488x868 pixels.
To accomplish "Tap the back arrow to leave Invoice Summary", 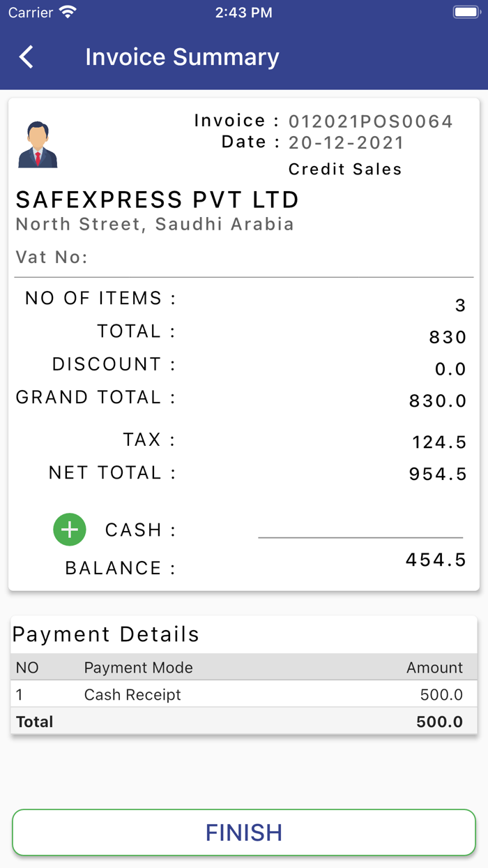I will click(x=26, y=57).
